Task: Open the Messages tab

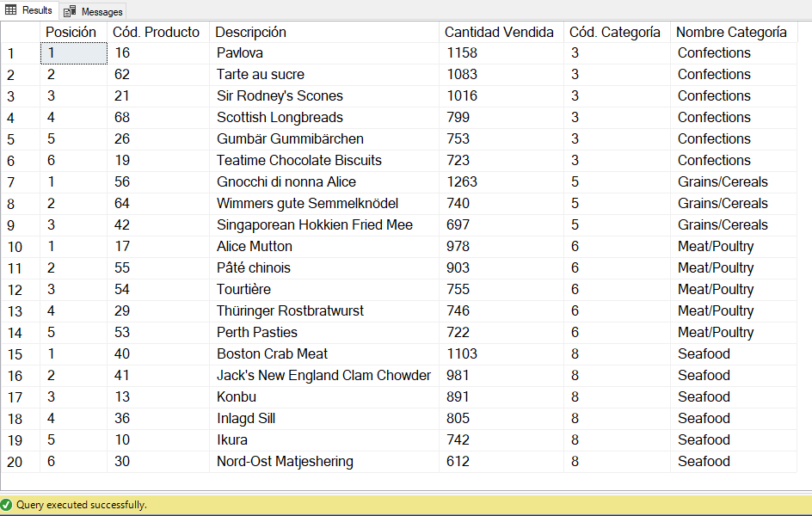Action: [93, 11]
